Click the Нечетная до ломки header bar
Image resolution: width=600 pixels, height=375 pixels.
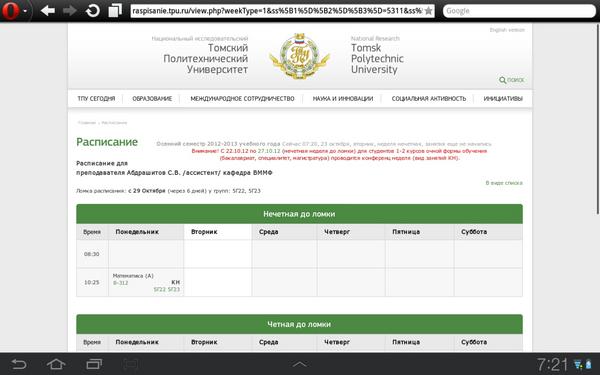tap(299, 214)
